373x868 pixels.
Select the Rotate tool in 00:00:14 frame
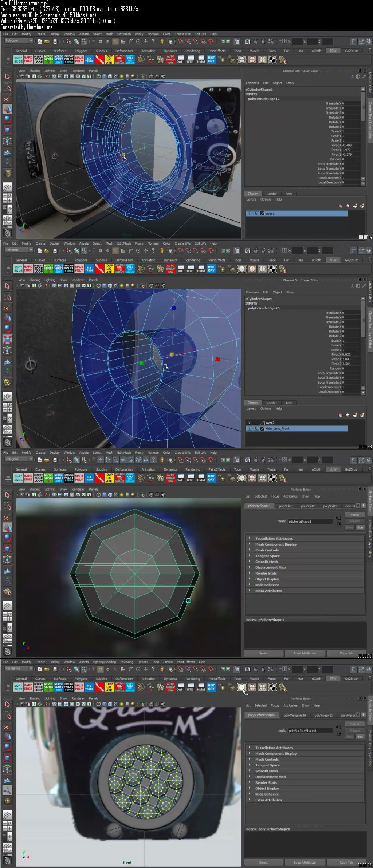[7, 119]
